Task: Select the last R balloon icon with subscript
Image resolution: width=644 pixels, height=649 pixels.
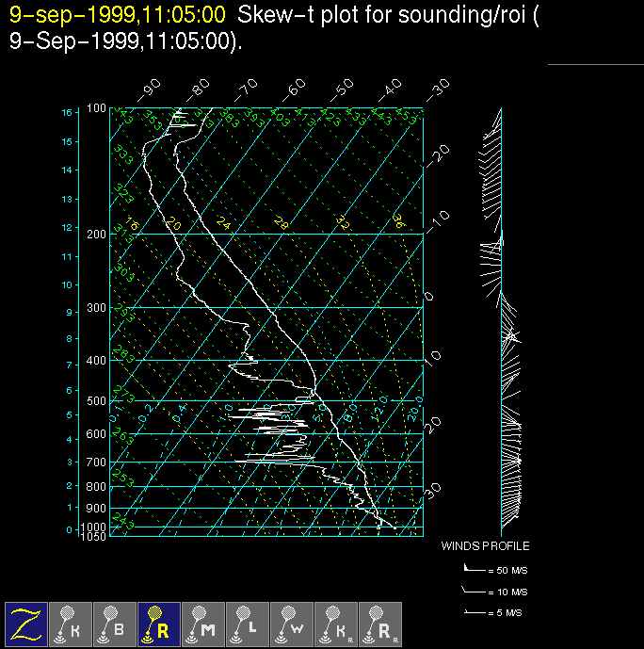Action: (380, 624)
